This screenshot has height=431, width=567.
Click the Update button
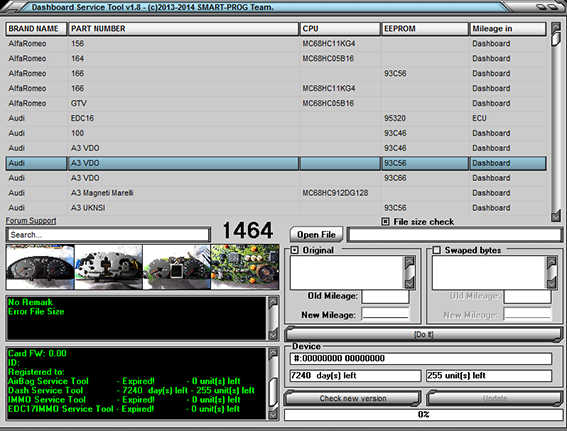click(x=494, y=398)
